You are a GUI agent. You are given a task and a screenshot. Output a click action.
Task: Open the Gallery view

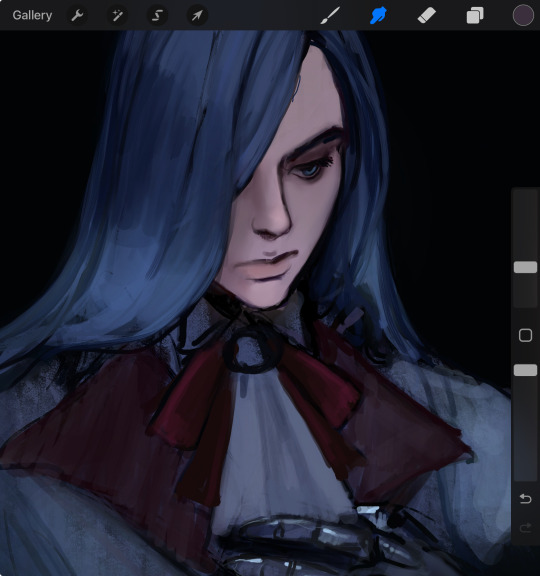pos(32,15)
